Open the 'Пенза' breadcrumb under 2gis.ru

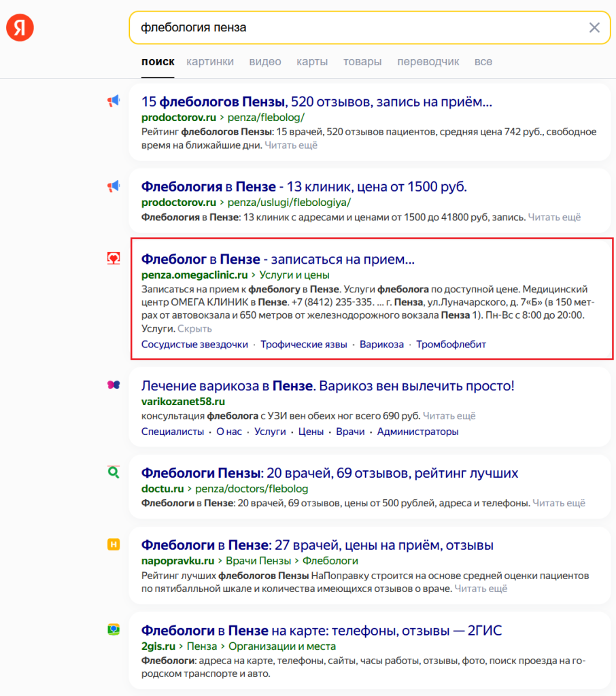tap(202, 646)
